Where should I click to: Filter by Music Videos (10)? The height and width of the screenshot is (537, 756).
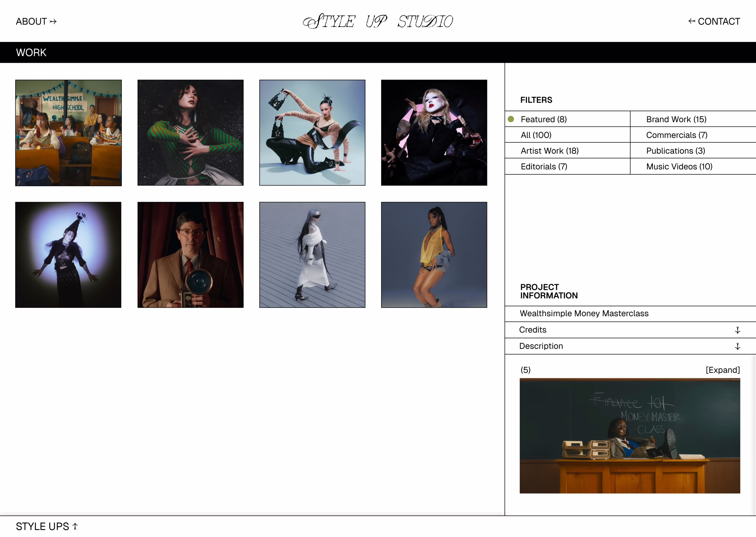click(x=679, y=166)
